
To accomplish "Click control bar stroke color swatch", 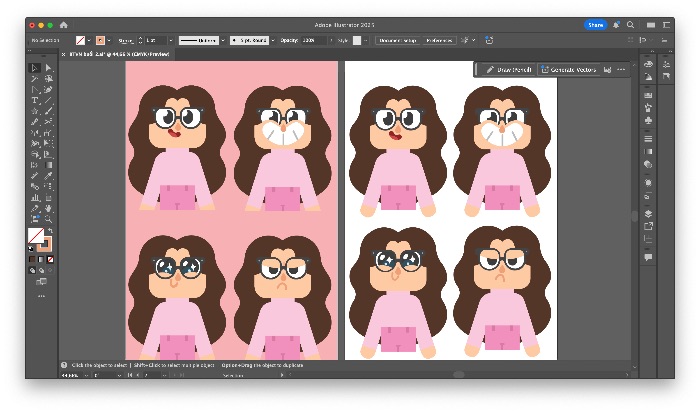I will (100, 40).
